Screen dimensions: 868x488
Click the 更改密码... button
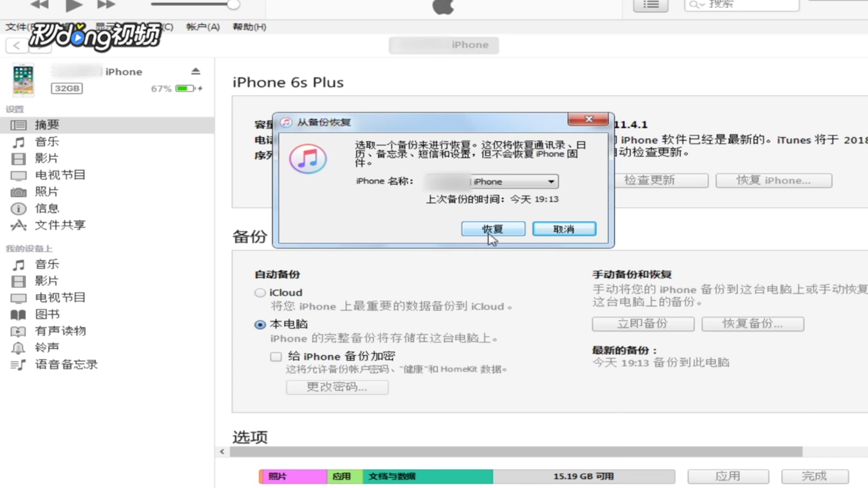(x=337, y=387)
